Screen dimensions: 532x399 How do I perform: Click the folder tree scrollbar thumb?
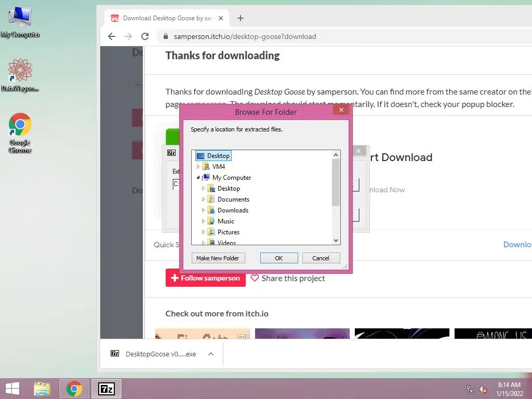[336, 182]
